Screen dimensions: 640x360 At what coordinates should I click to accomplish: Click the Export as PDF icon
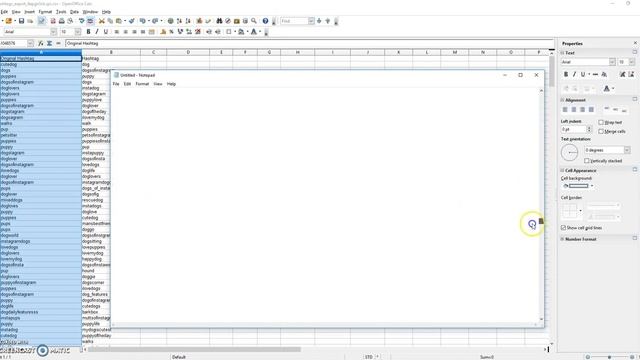[x=53, y=21]
